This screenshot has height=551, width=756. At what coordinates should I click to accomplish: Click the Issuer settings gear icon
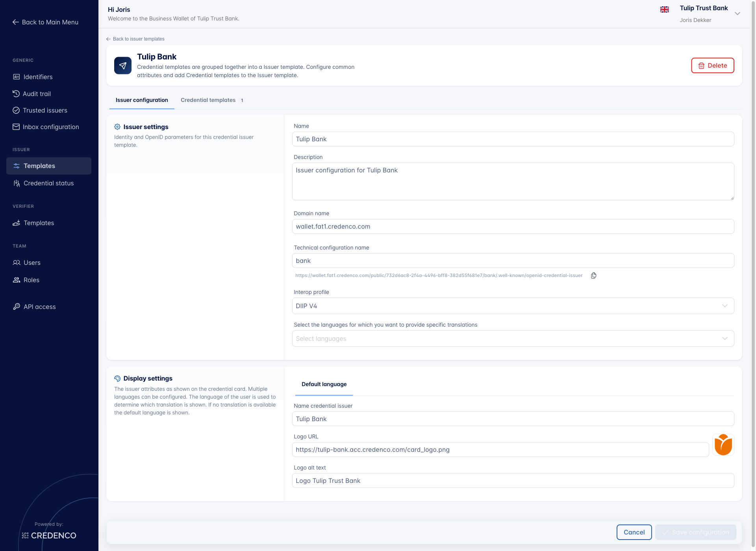pyautogui.click(x=117, y=127)
